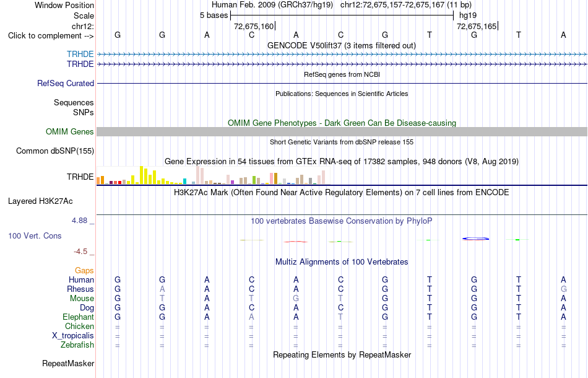
Task: Click the light A in Elephant row
Action: coord(251,317)
